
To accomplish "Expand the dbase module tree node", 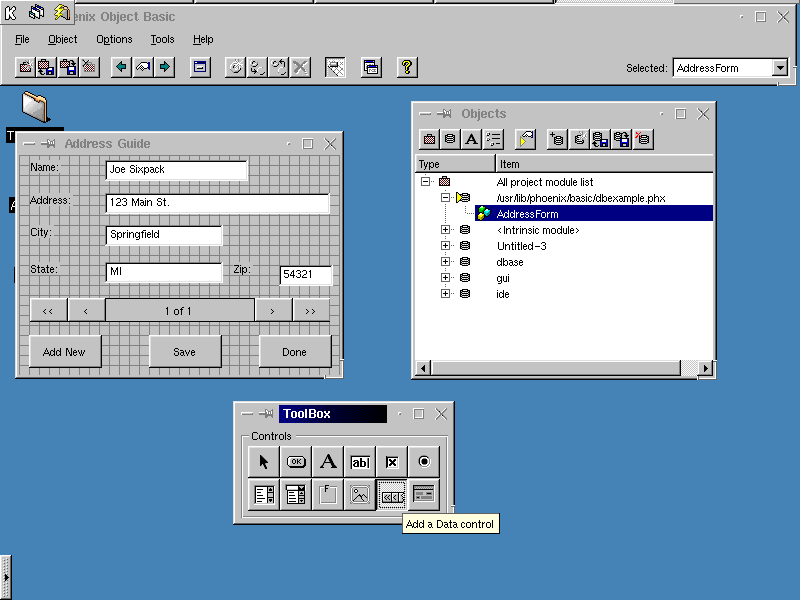I will click(x=445, y=262).
